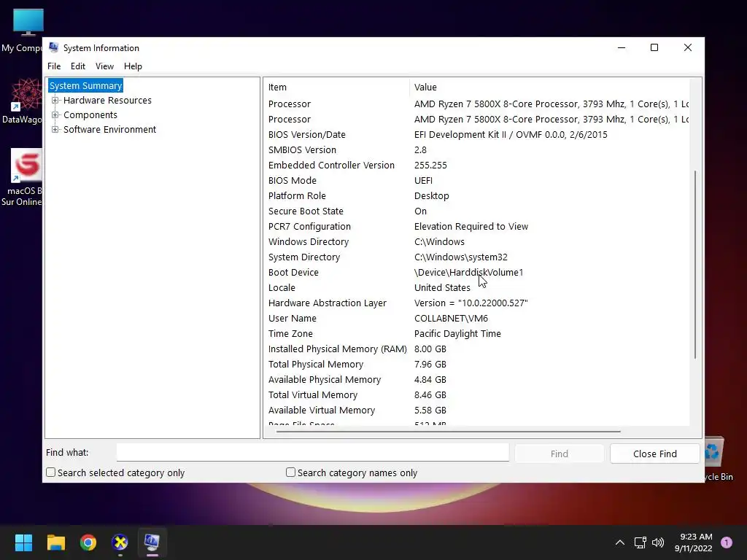The width and height of the screenshot is (747, 560).
Task: Select System Summary in the tree
Action: point(86,86)
